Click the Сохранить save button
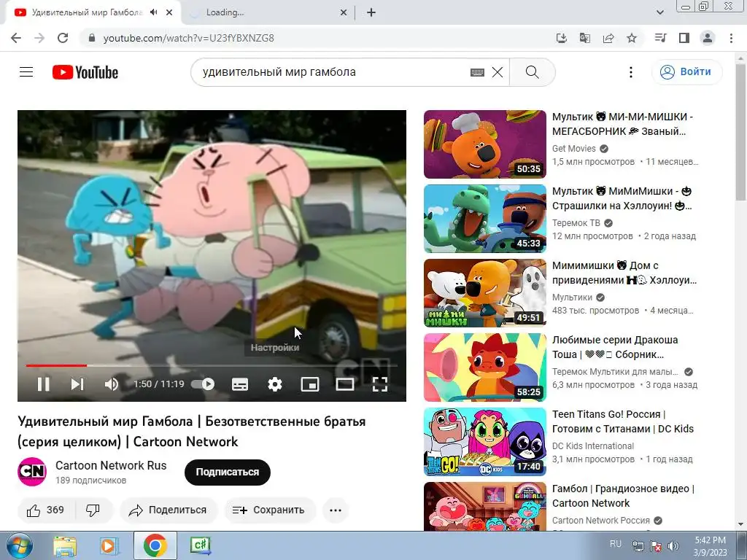The height and width of the screenshot is (560, 747). click(x=270, y=510)
